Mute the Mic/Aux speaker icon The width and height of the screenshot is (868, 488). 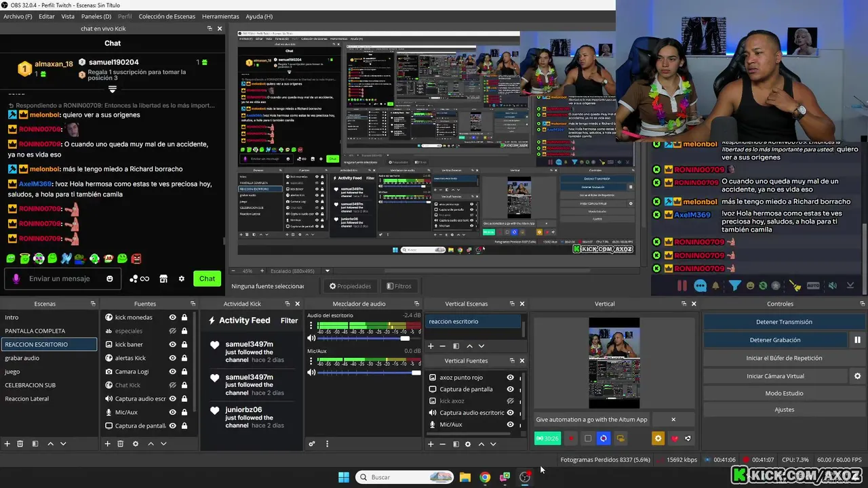pos(311,373)
